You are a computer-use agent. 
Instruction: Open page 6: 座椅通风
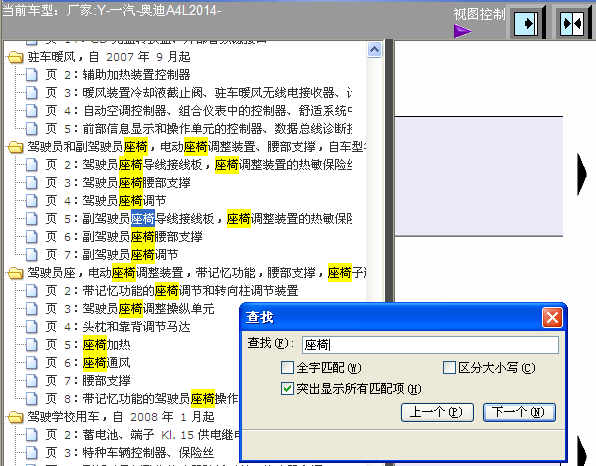tap(88, 363)
